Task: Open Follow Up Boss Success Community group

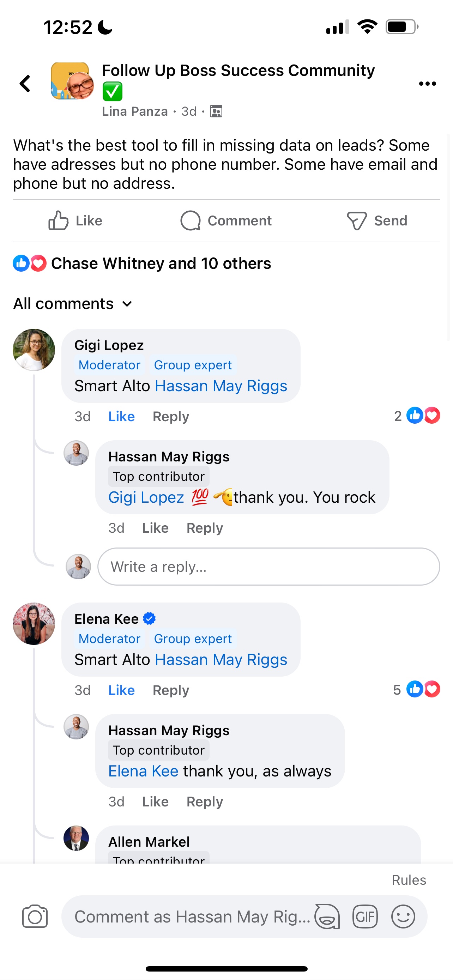Action: 238,71
